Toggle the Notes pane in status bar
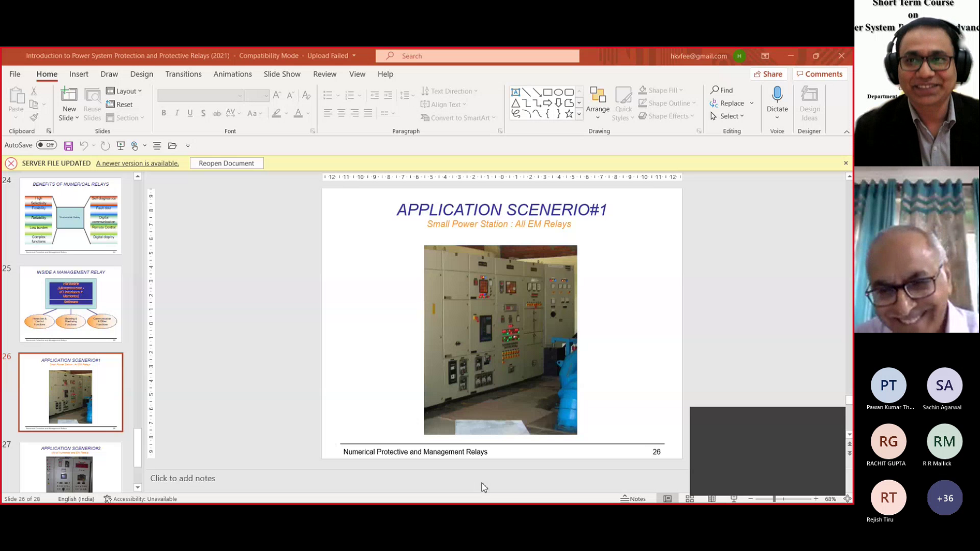This screenshot has width=980, height=551. tap(633, 499)
